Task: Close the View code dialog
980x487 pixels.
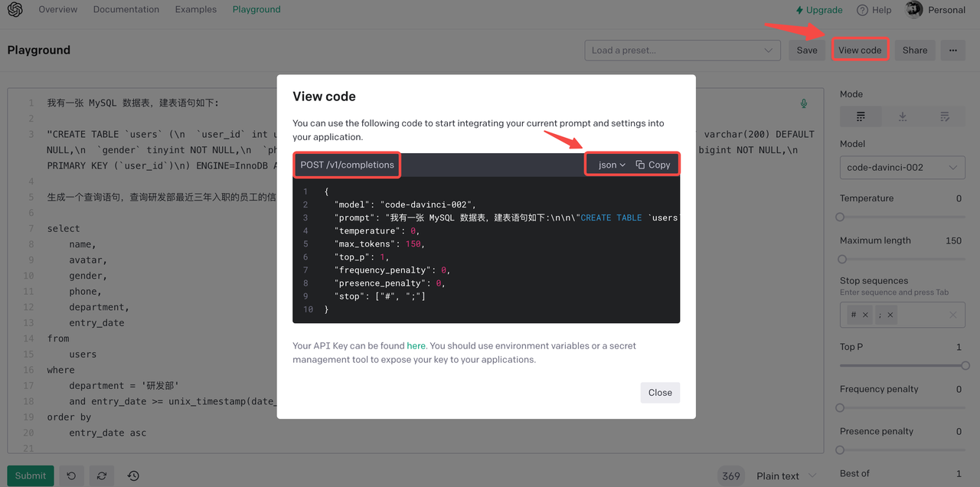Action: pyautogui.click(x=660, y=392)
